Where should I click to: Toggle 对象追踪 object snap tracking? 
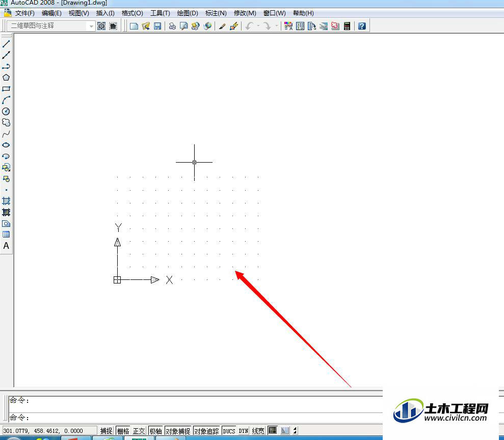[207, 431]
